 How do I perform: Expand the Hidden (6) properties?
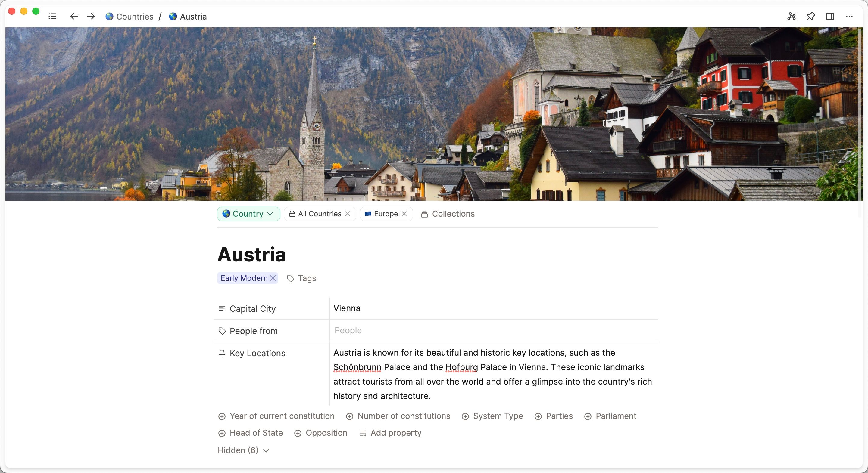[243, 450]
